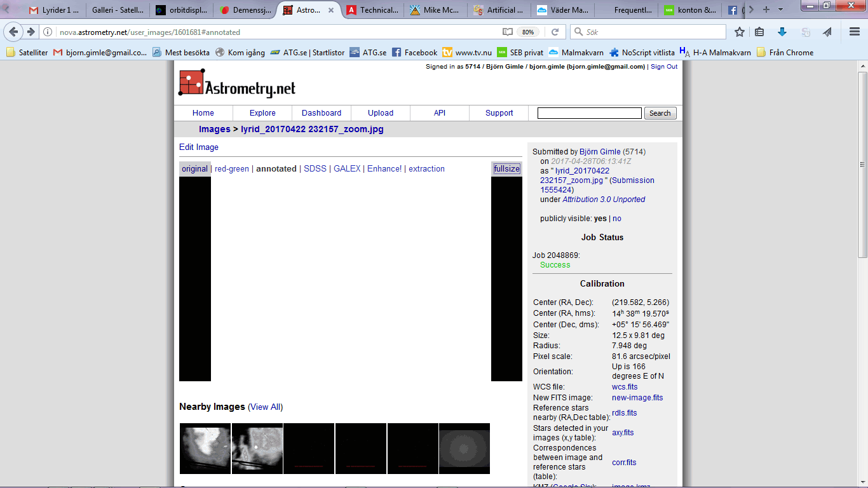The image size is (868, 488).
Task: Open the Upload menu item
Action: [x=381, y=113]
